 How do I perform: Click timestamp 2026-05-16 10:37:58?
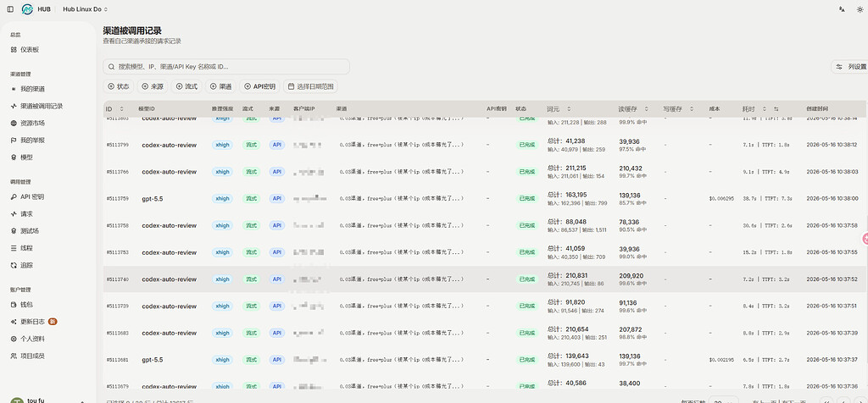832,225
